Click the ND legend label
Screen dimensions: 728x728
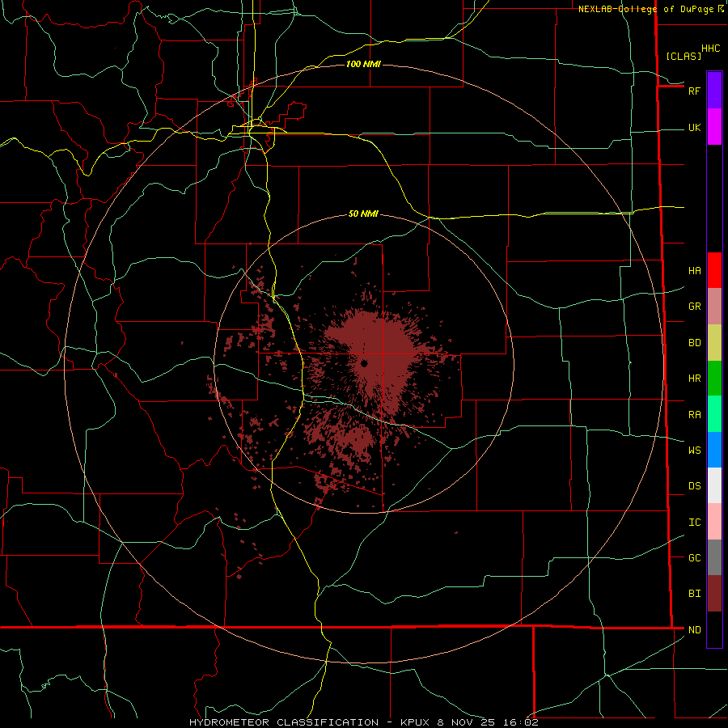click(694, 629)
